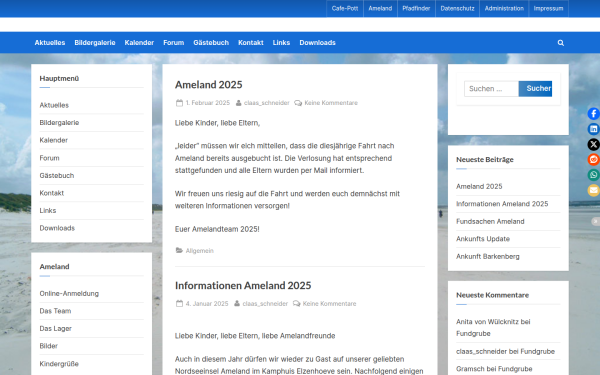Open Online-Anmeldung in Ameland sidebar
The image size is (600, 375).
(x=69, y=293)
